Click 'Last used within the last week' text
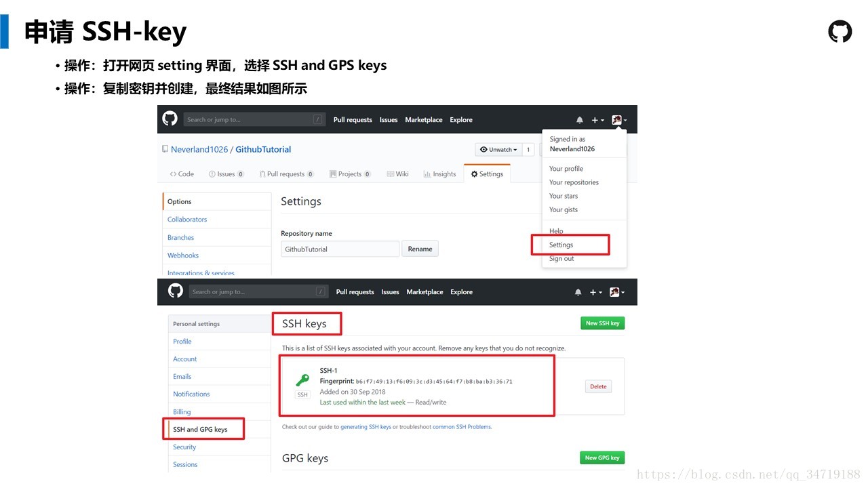 coord(363,403)
